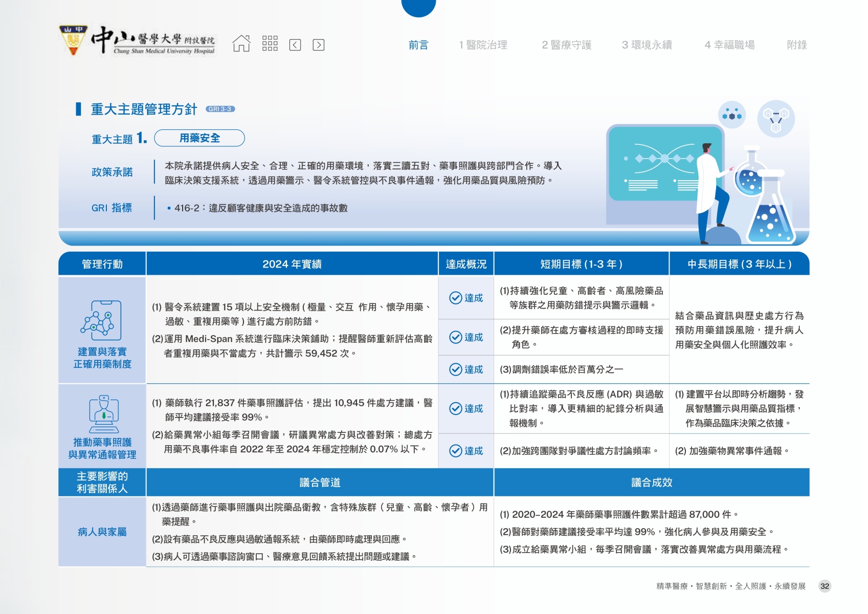This screenshot has height=614, width=868.
Task: Click the home icon in header
Action: (241, 44)
